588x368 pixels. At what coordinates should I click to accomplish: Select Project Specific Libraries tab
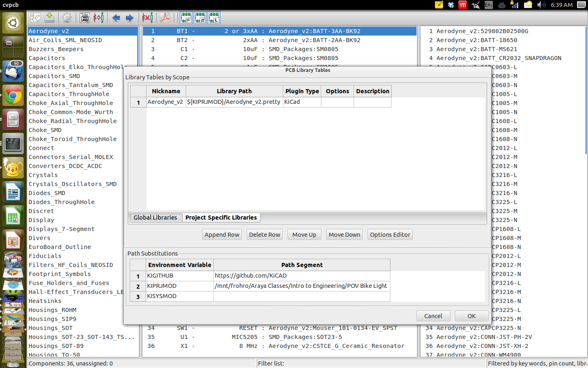pyautogui.click(x=221, y=218)
